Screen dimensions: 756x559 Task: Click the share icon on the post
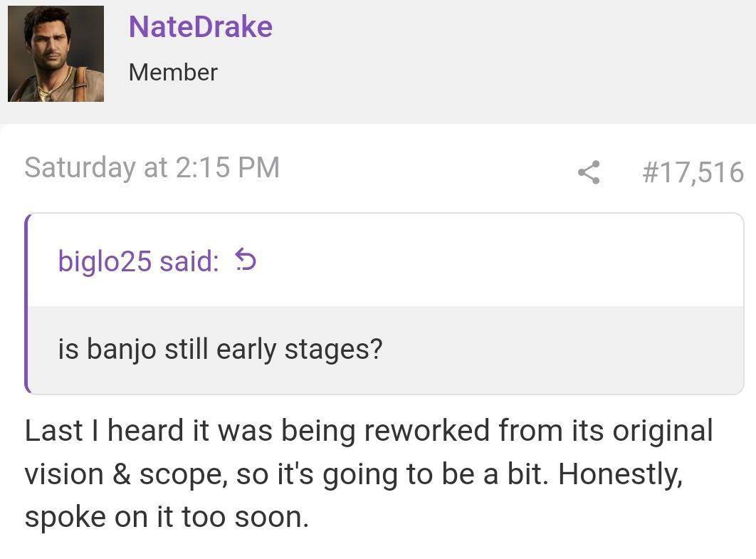coord(588,172)
